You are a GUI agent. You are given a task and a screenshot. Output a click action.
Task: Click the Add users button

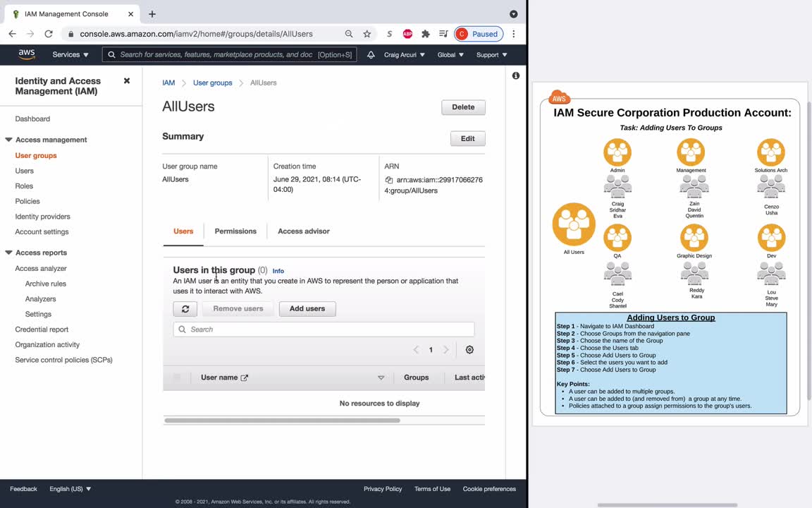pyautogui.click(x=307, y=309)
